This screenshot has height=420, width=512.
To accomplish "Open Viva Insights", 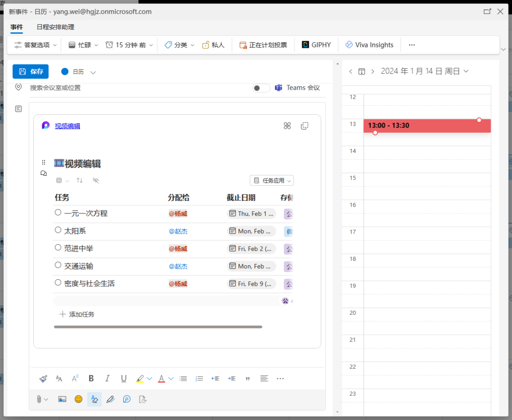I will pyautogui.click(x=369, y=44).
